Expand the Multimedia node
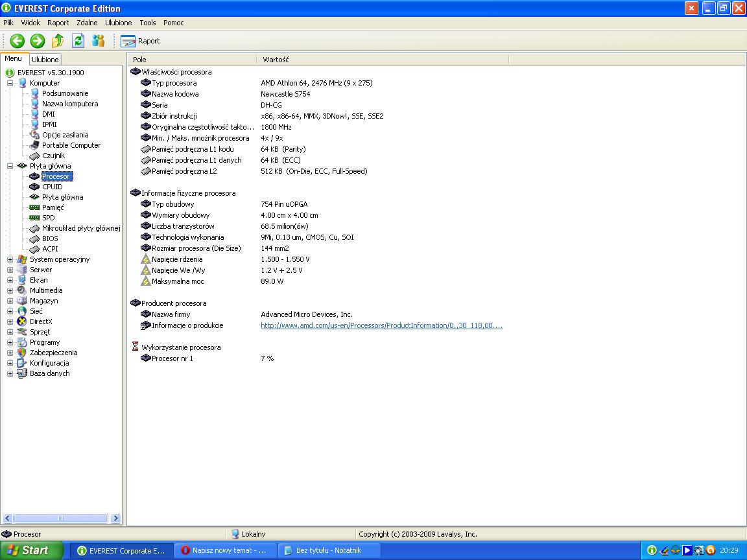 (10, 290)
